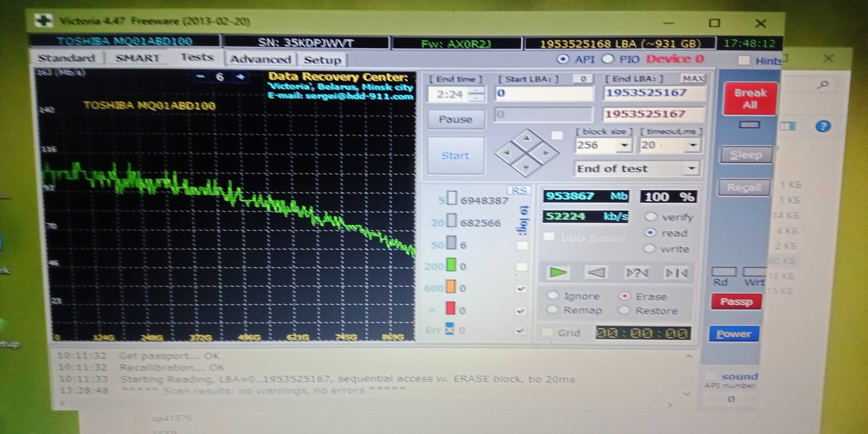Click the red Break All button
Screen dimensions: 868x434
(x=750, y=99)
